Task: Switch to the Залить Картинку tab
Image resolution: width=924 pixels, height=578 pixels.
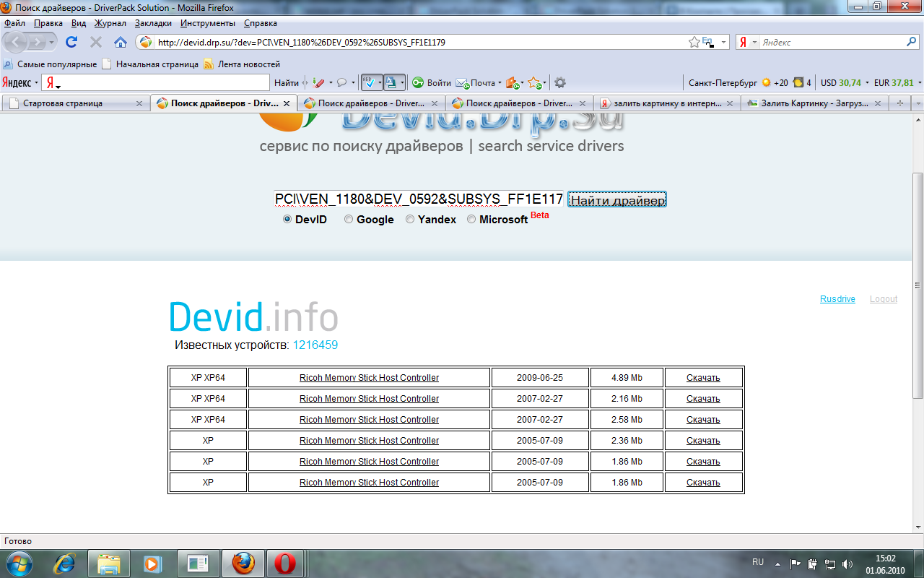Action: click(x=814, y=103)
